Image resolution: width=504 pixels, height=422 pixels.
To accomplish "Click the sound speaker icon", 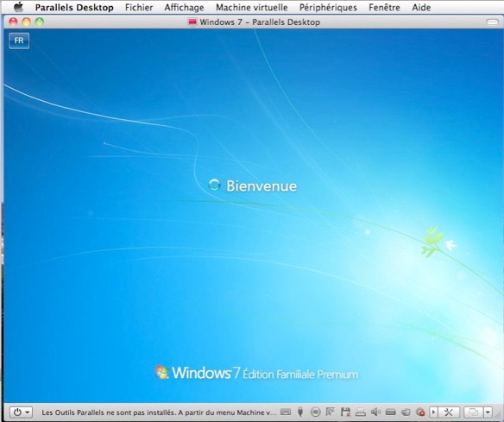I will coord(375,412).
